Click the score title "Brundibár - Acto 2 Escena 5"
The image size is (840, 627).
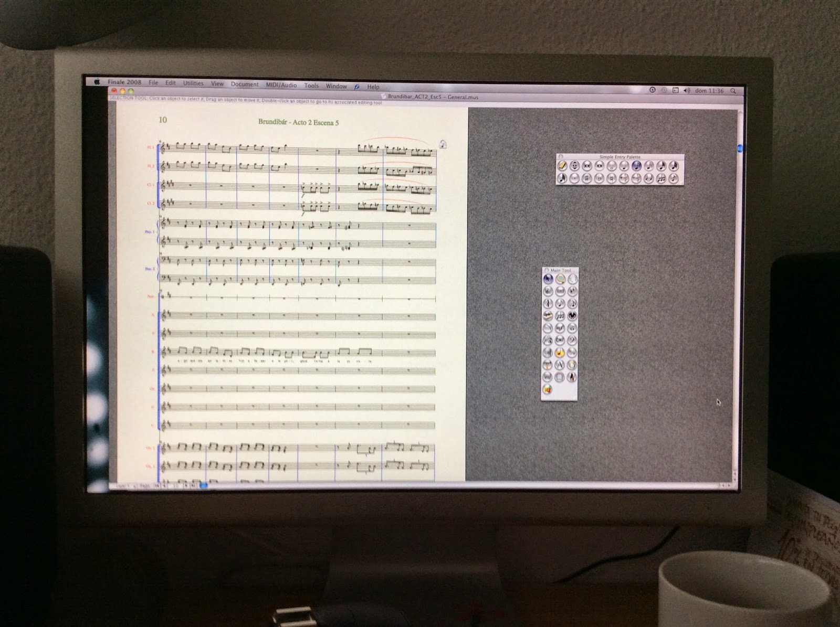(299, 122)
